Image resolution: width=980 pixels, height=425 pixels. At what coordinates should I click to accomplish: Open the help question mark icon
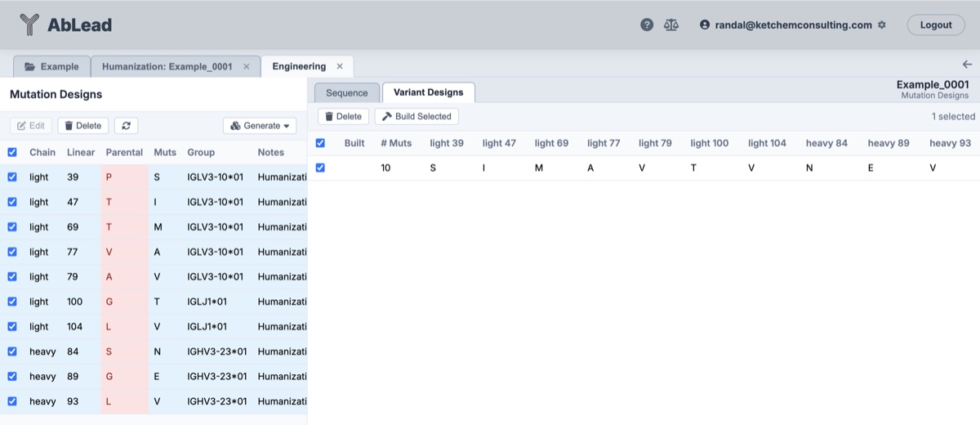point(647,25)
